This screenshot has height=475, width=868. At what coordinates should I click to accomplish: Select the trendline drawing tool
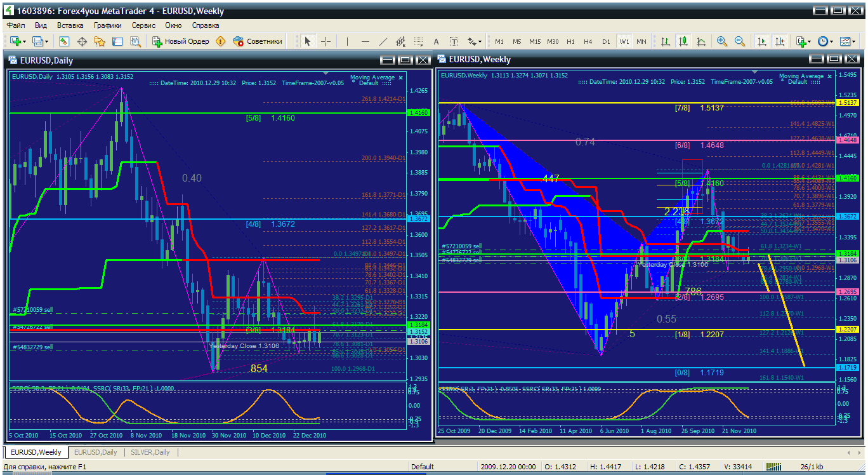pos(383,41)
